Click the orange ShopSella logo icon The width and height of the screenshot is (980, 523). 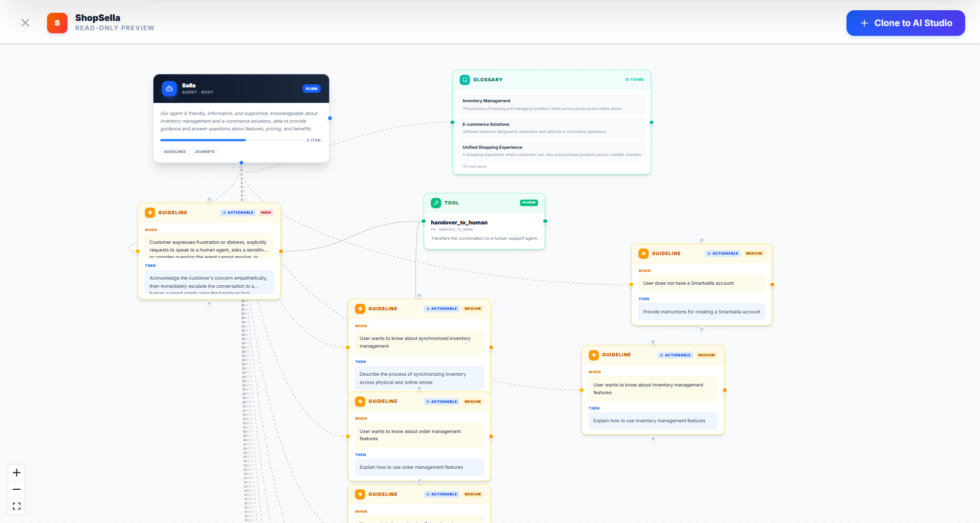coord(57,23)
